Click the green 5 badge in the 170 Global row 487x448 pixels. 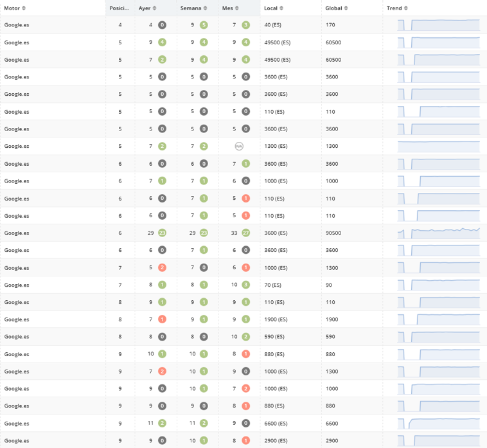click(x=204, y=25)
